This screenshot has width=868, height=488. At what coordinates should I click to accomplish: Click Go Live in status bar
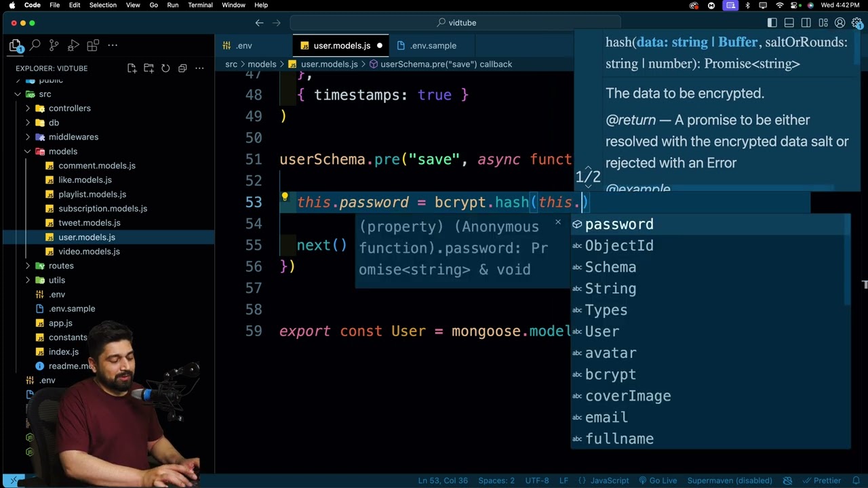tap(657, 481)
